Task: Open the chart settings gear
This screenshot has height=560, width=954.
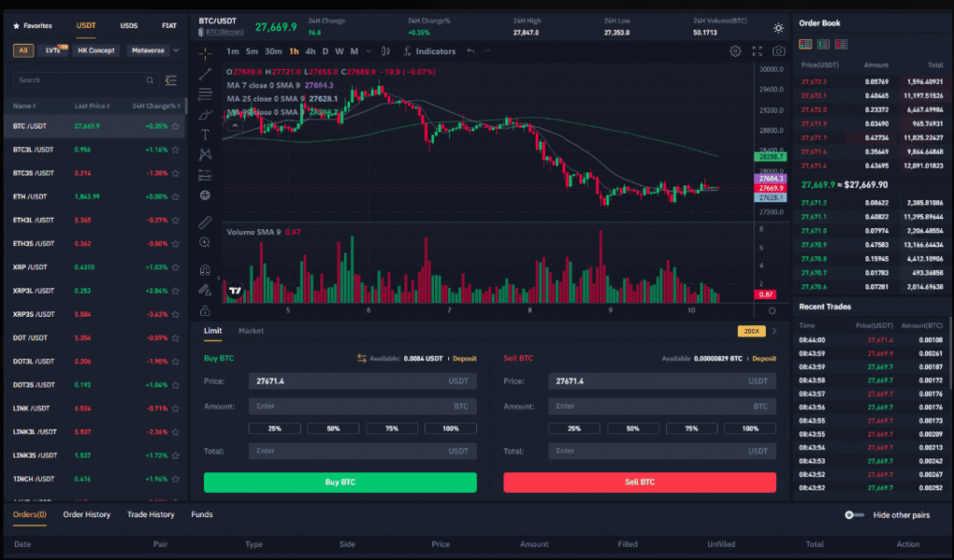Action: tap(734, 50)
